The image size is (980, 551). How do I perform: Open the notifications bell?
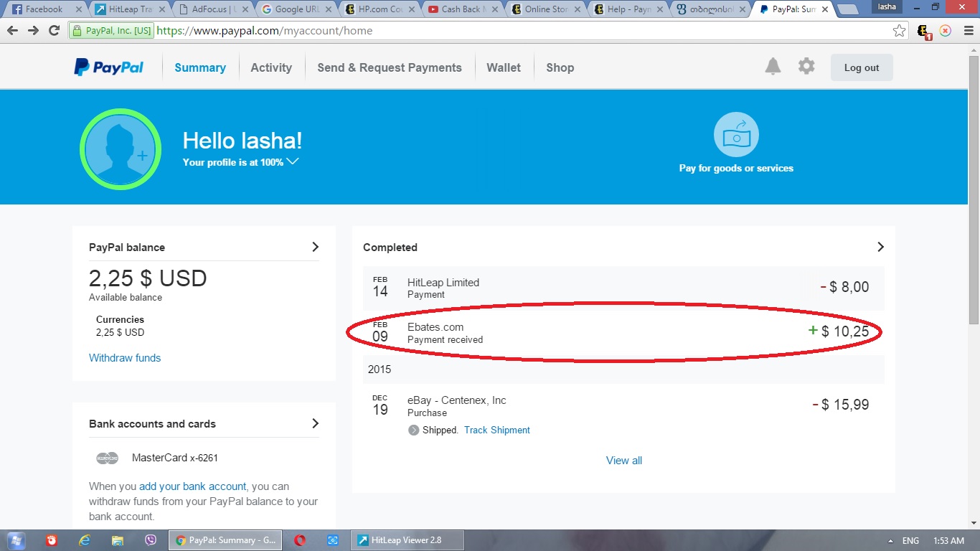773,67
